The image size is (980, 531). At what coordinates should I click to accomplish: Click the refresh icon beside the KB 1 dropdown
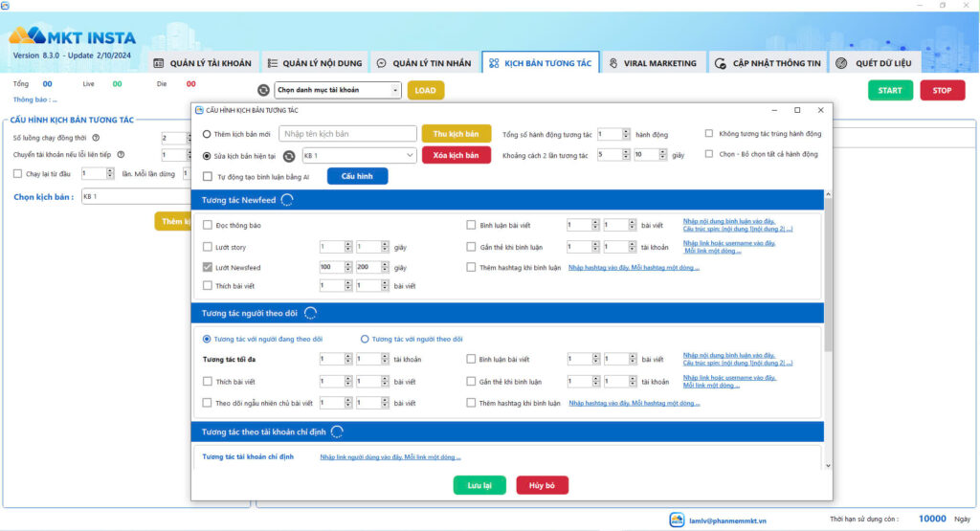[288, 155]
